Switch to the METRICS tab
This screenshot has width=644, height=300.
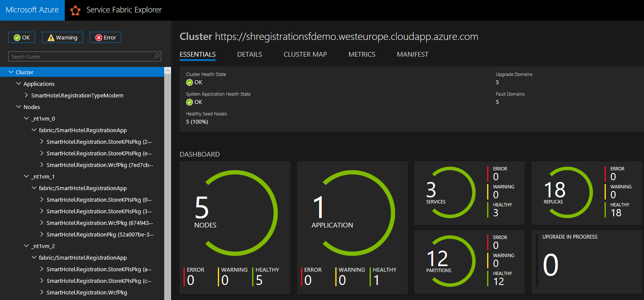tap(362, 55)
